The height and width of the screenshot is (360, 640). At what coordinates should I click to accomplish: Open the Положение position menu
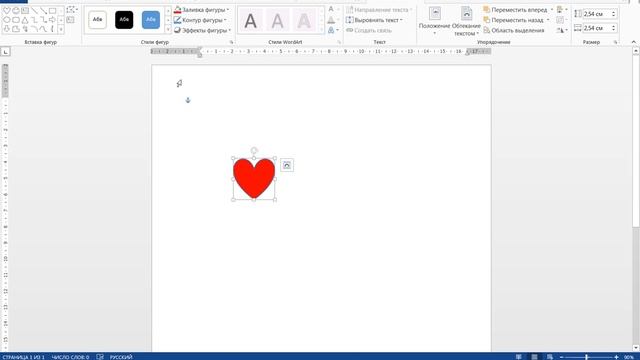(x=435, y=20)
